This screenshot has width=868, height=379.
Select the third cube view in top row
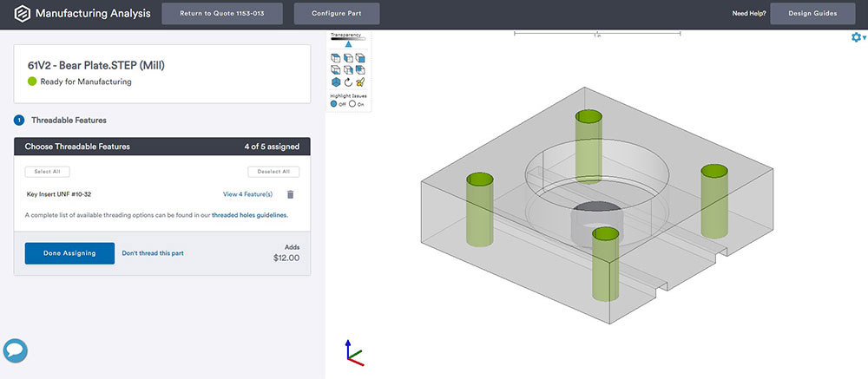[x=359, y=58]
